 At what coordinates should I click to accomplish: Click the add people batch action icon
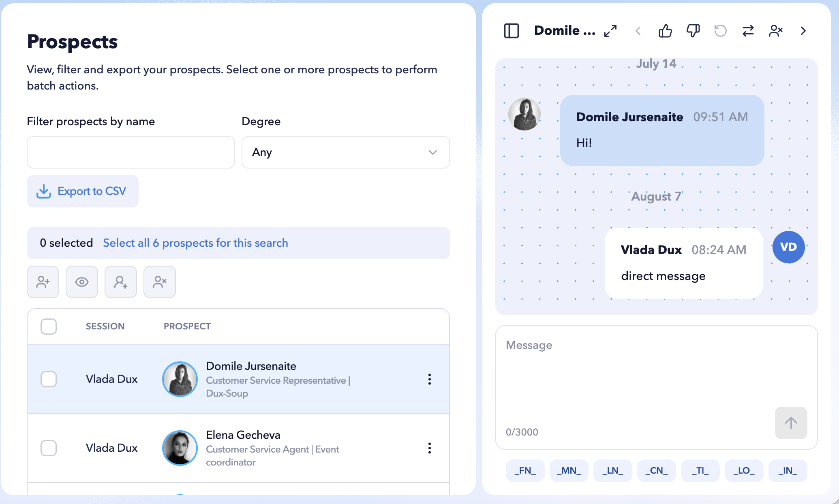tap(43, 282)
